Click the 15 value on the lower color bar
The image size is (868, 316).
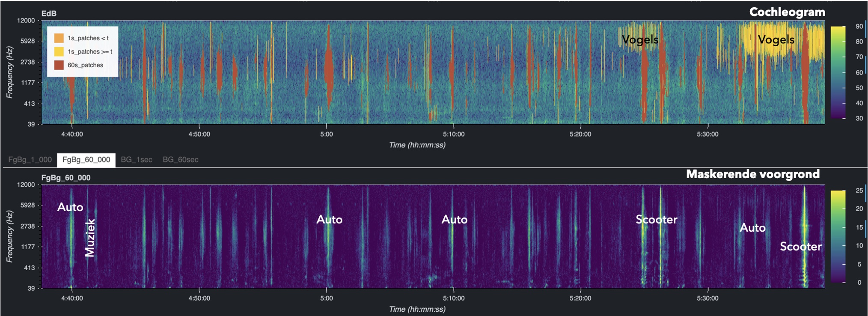click(x=859, y=227)
